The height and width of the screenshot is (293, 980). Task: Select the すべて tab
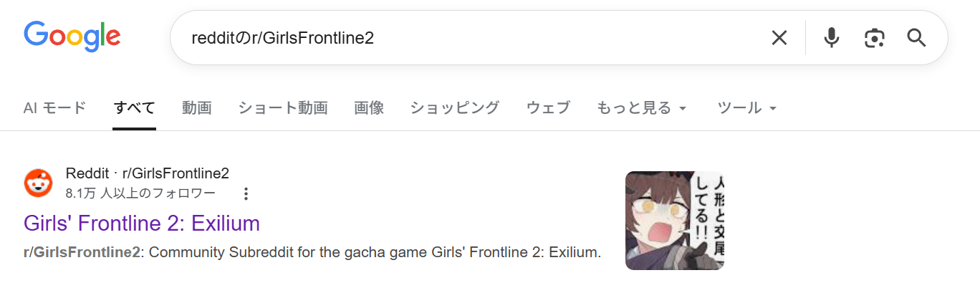[134, 108]
